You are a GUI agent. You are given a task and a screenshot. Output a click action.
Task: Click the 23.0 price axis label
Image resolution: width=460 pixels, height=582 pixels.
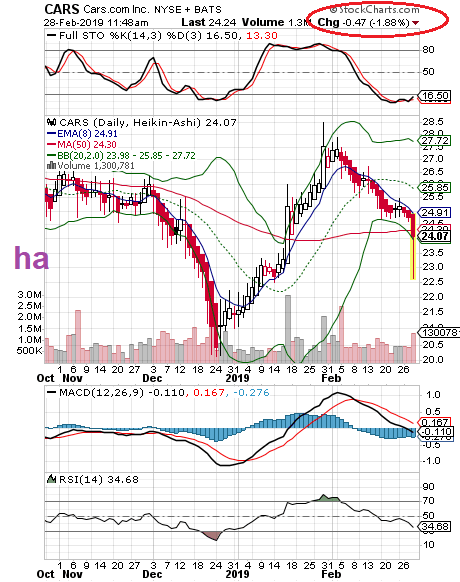(433, 267)
